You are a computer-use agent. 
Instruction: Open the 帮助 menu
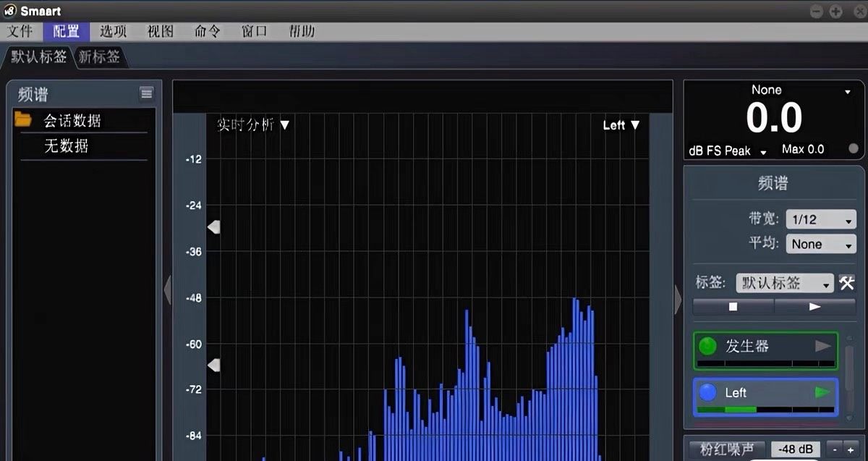click(301, 31)
